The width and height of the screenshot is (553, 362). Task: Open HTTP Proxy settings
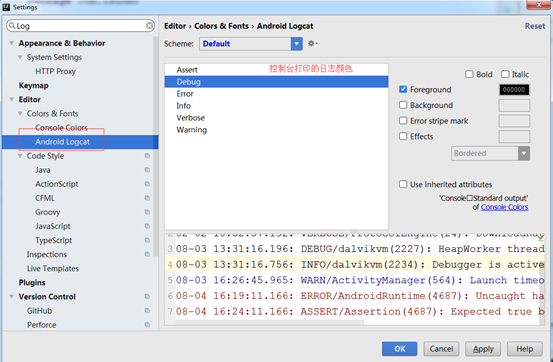55,71
